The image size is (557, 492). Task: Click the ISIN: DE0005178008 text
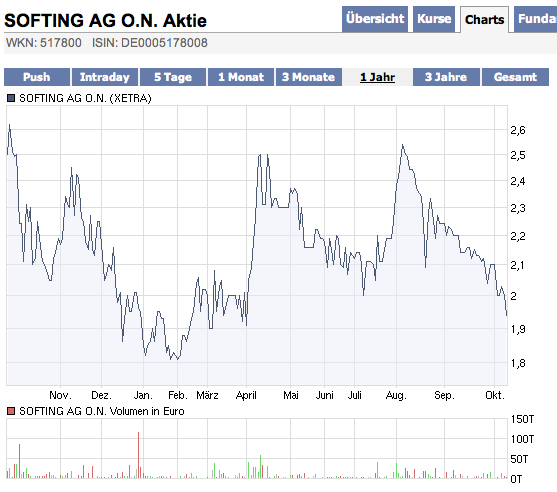pyautogui.click(x=150, y=43)
